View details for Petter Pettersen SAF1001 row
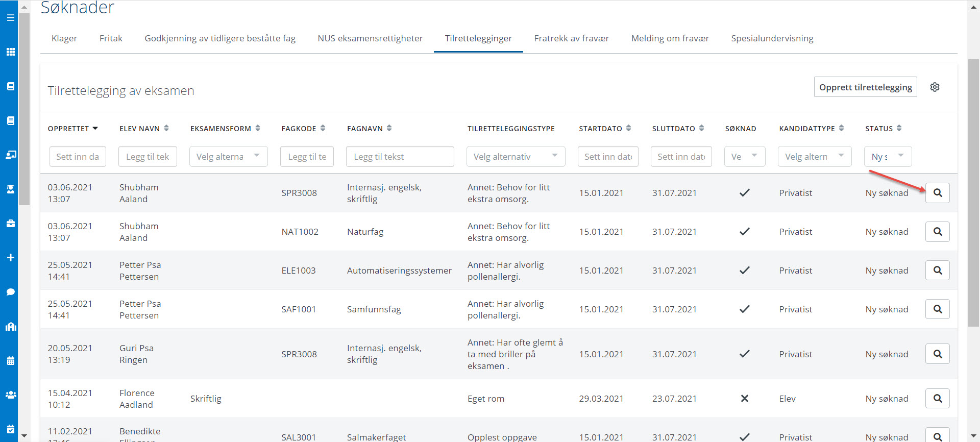 938,309
